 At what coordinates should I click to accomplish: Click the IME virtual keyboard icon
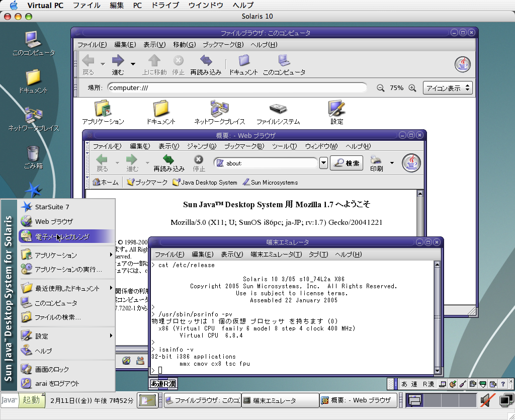(443, 384)
